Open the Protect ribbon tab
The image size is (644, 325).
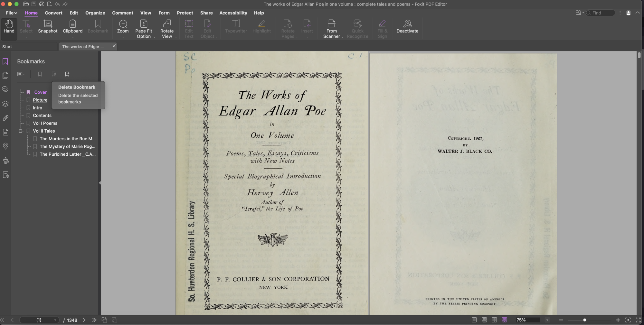click(x=185, y=13)
